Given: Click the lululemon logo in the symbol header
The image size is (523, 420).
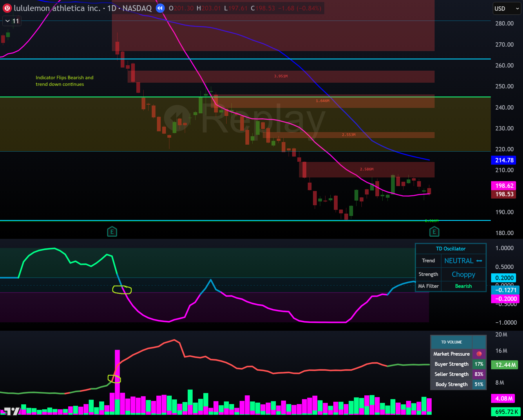Looking at the screenshot, I should [7, 8].
